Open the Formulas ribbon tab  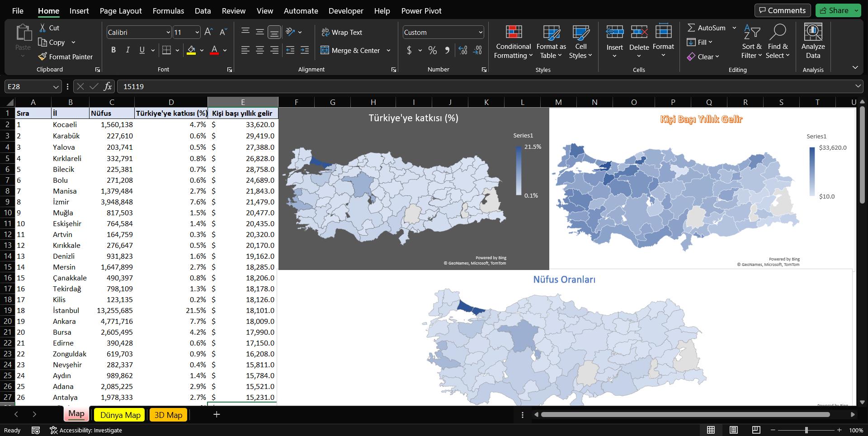point(168,11)
